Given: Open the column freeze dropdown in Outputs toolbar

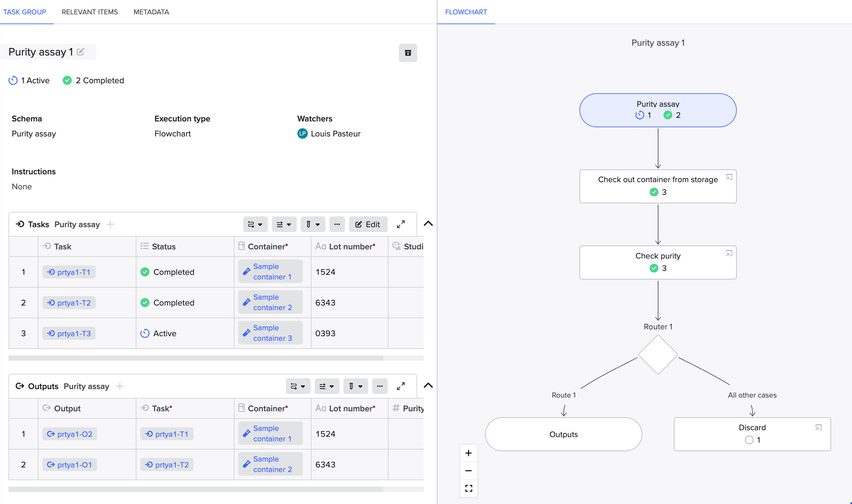Looking at the screenshot, I should pos(355,386).
